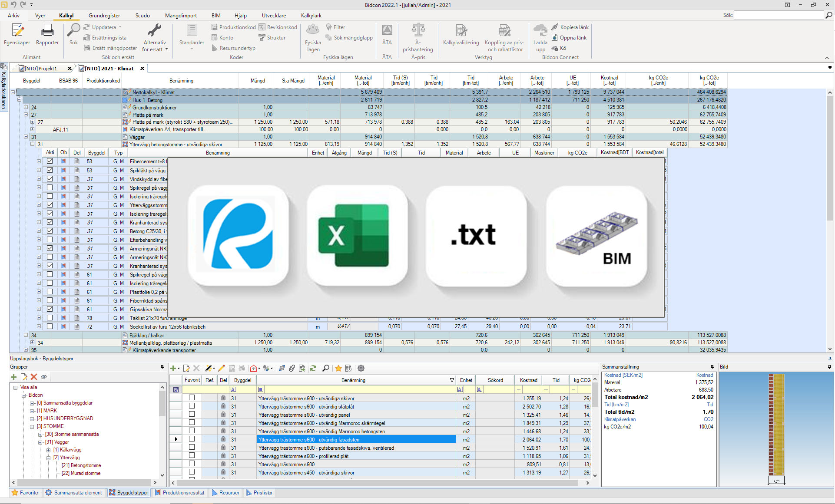Click the yellow star favorite toolbar icon
The width and height of the screenshot is (835, 504).
point(338,368)
